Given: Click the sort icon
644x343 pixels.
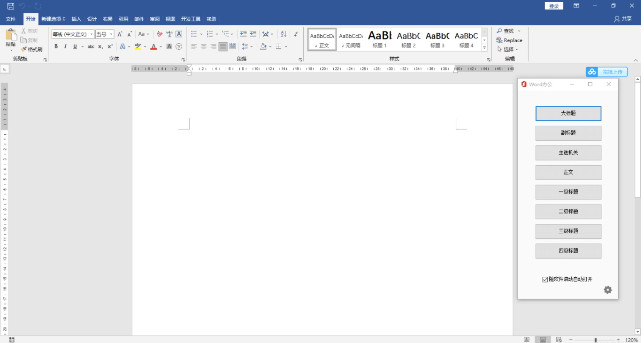Looking at the screenshot, I should coord(284,34).
